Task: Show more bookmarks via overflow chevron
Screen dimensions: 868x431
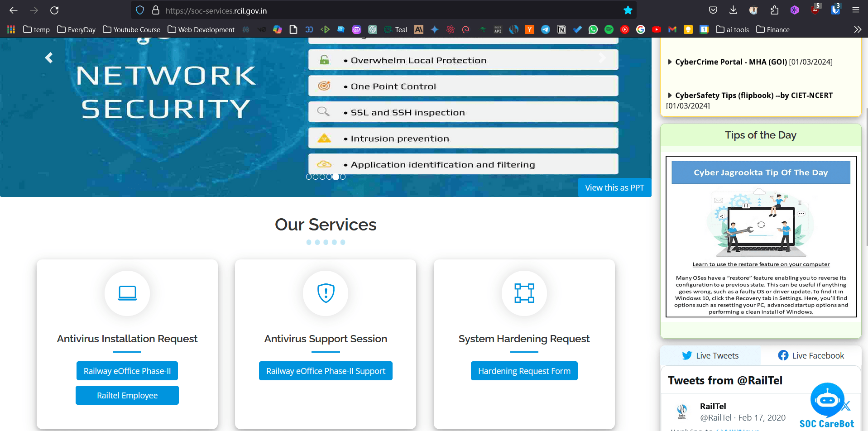Action: pyautogui.click(x=857, y=30)
